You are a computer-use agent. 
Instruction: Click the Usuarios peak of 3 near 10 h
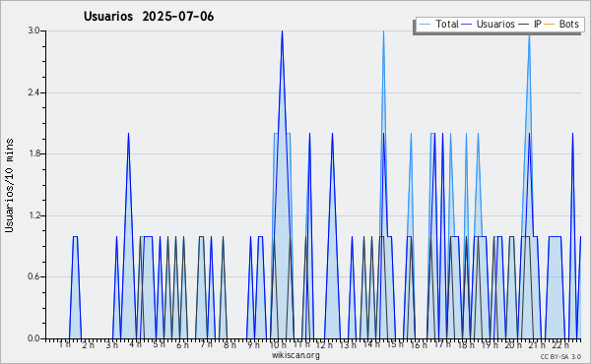click(x=282, y=31)
